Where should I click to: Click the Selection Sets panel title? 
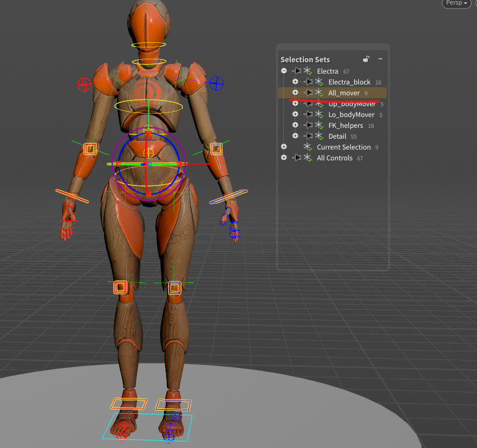point(305,59)
